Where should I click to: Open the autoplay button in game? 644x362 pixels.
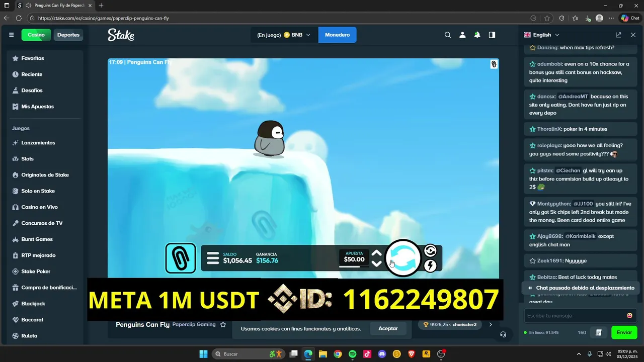click(x=430, y=250)
